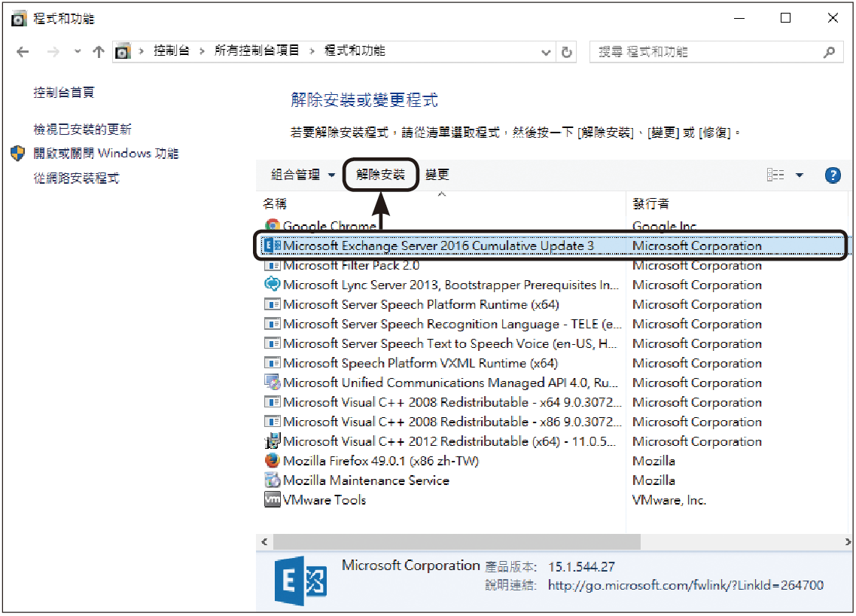This screenshot has width=856, height=616.
Task: Expand the address bar history dropdown
Action: click(x=545, y=53)
